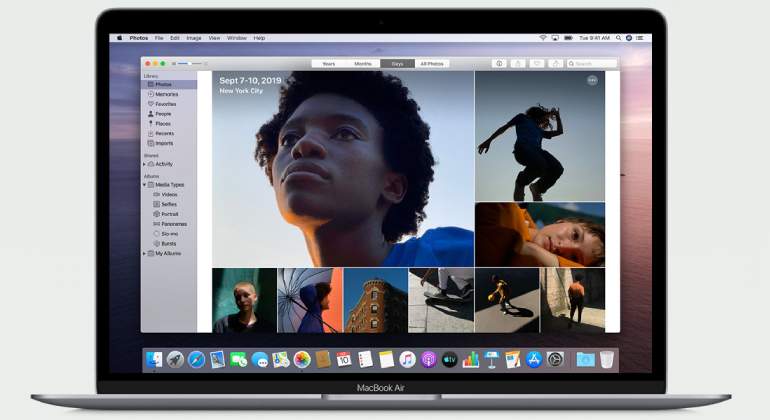Select the Days tab
The image size is (770, 420).
397,64
